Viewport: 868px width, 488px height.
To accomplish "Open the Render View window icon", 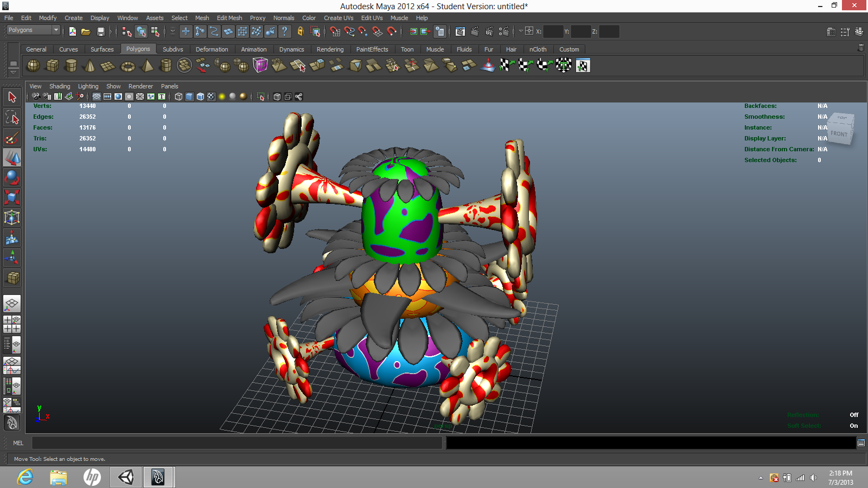I will click(461, 31).
